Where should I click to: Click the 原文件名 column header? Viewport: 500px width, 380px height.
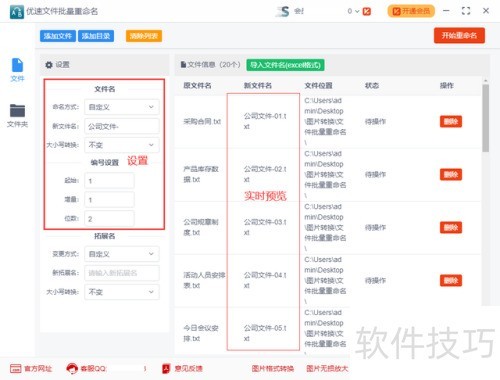pos(197,86)
